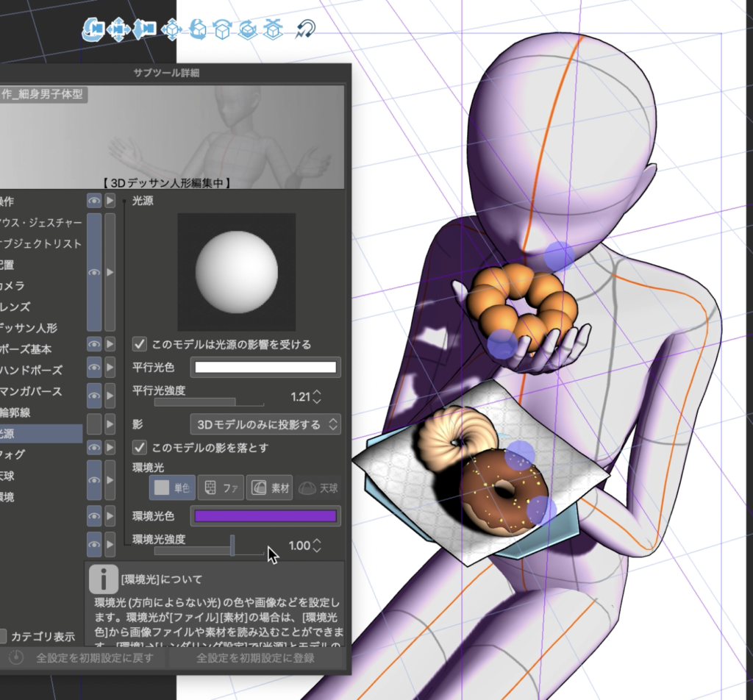Select the camera pan tool icon
Screen dimensions: 753x700
pyautogui.click(x=118, y=29)
